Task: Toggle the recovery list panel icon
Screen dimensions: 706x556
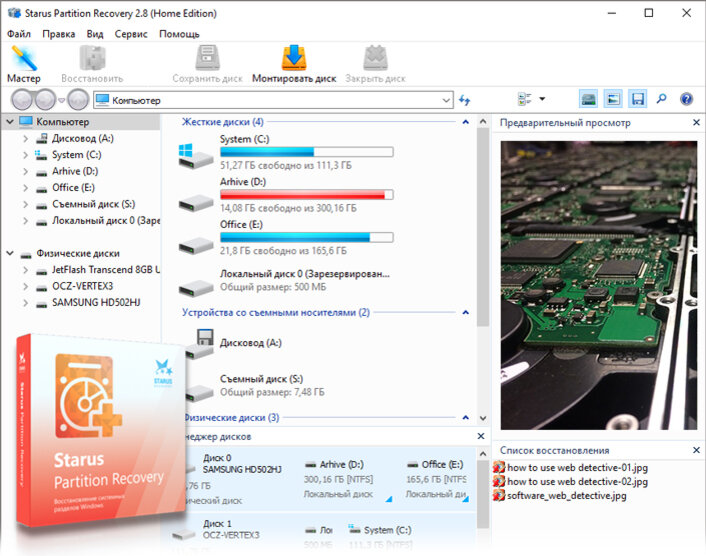Action: [638, 99]
